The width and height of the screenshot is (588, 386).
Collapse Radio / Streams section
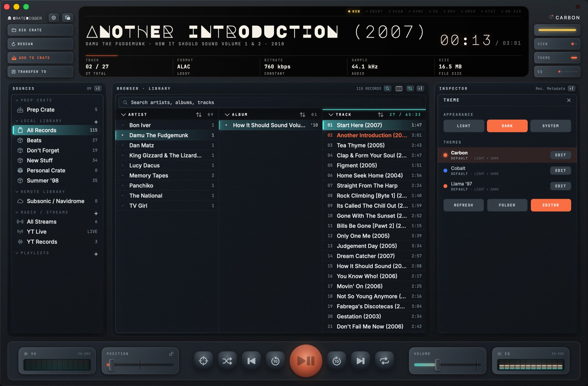17,212
